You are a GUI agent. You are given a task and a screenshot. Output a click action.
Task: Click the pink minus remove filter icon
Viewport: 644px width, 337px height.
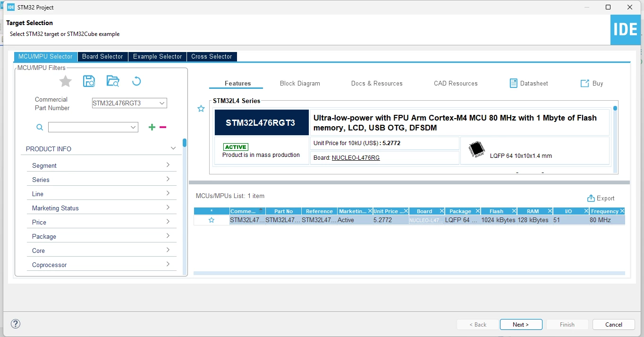point(163,127)
